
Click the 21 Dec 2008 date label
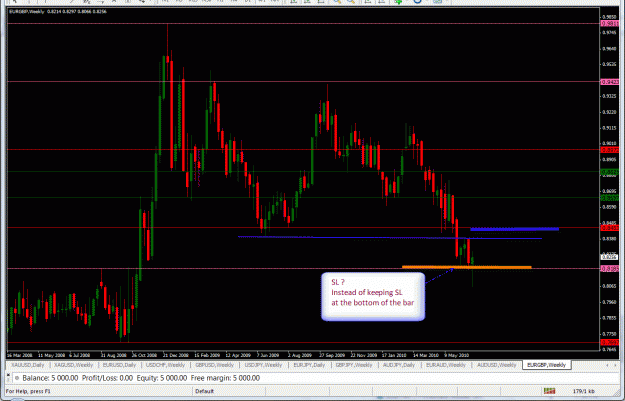pos(175,355)
